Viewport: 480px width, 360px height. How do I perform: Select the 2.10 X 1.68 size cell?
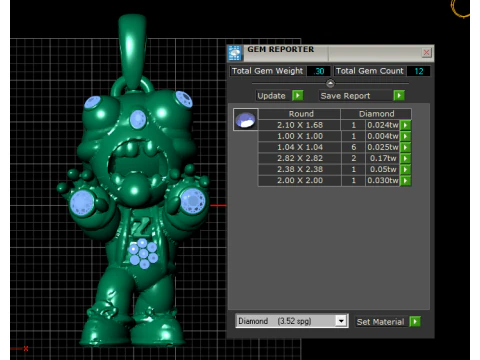(300, 125)
